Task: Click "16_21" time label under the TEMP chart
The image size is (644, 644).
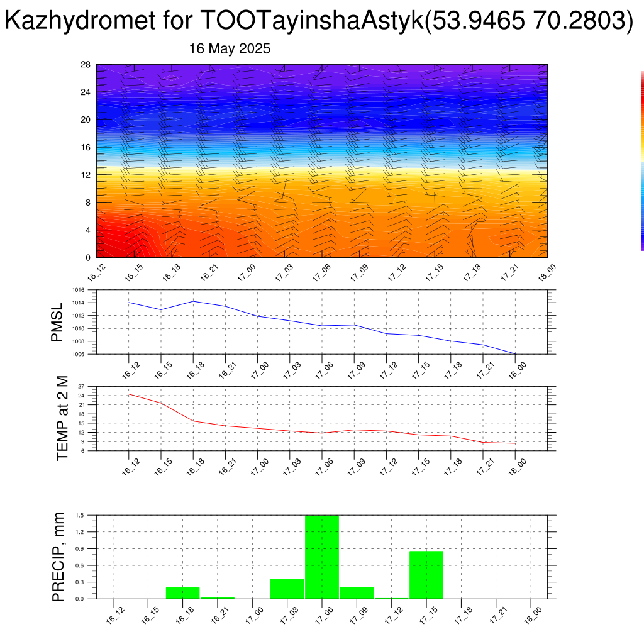Action: pos(228,467)
